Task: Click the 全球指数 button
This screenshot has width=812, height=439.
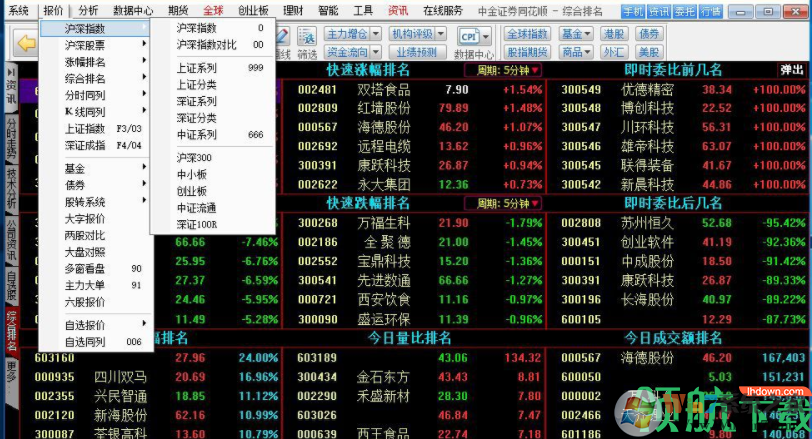Action: pos(527,34)
